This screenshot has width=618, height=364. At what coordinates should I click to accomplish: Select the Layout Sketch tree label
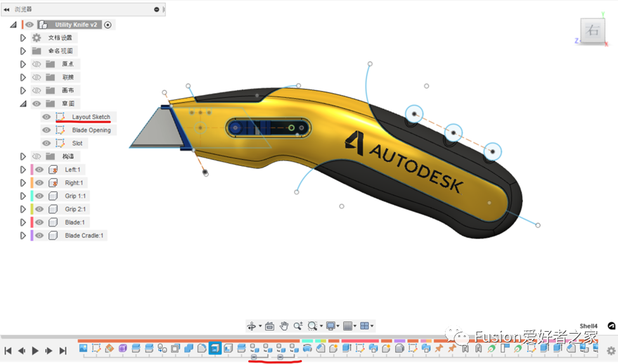click(x=91, y=117)
